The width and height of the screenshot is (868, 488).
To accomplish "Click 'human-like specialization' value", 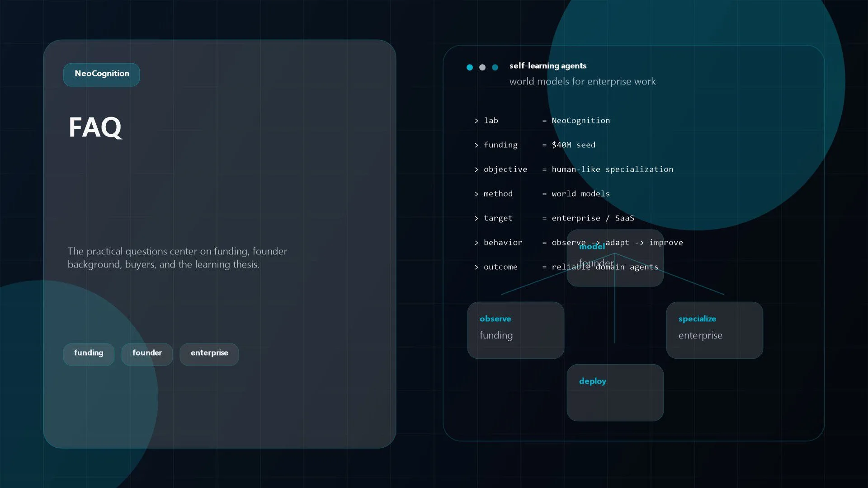I will click(612, 169).
